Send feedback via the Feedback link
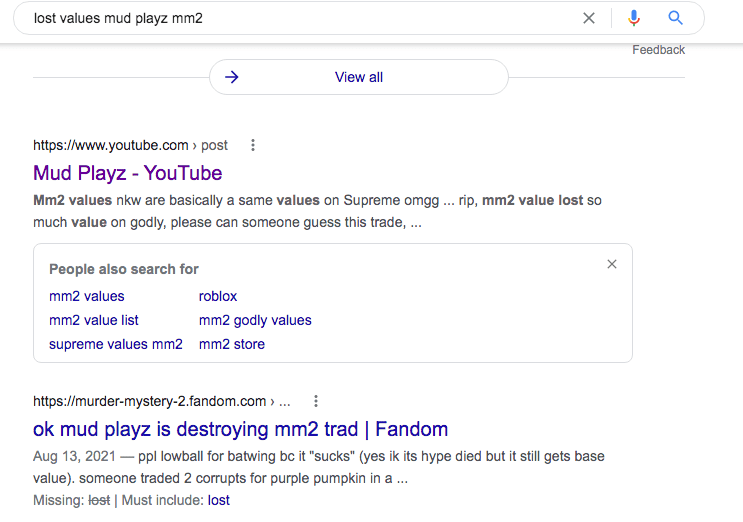This screenshot has height=522, width=743. pyautogui.click(x=658, y=50)
